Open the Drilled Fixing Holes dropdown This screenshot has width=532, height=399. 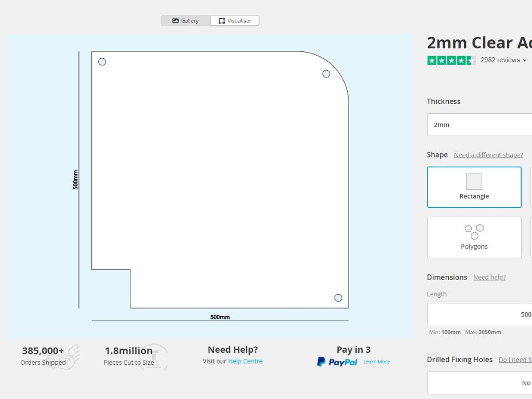[479, 383]
